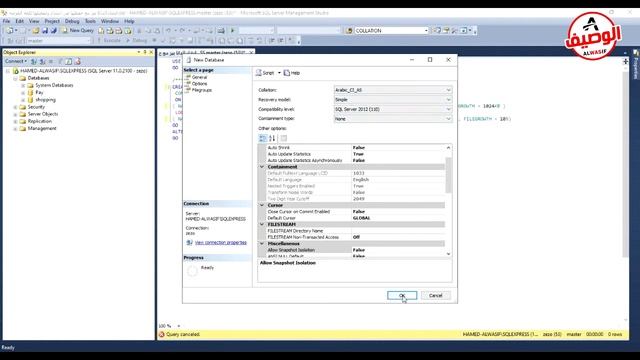The width and height of the screenshot is (640, 360).
Task: Click the Alphabetical sort icon
Action: coord(272,138)
